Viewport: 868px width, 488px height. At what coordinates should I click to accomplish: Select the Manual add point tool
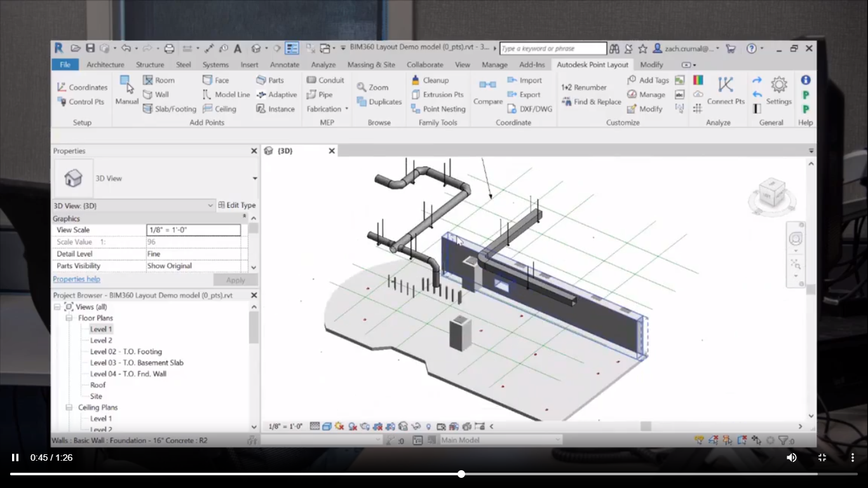click(126, 90)
